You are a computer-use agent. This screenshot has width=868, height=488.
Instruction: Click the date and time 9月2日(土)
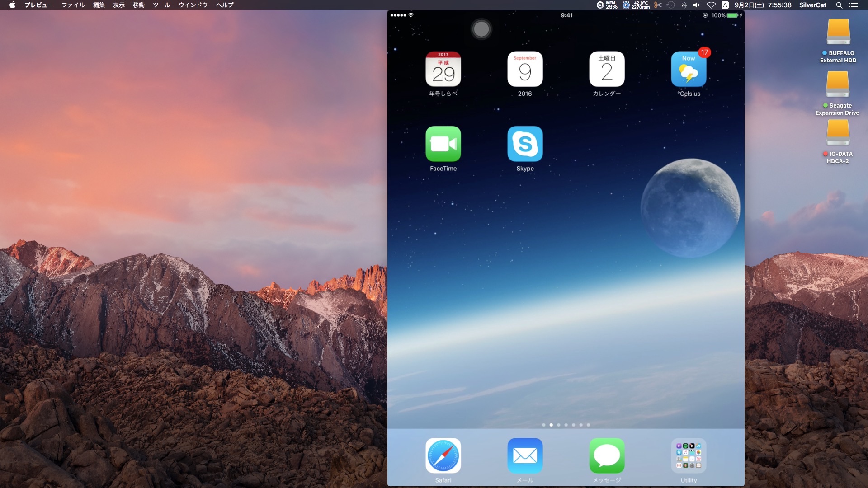pyautogui.click(x=763, y=5)
